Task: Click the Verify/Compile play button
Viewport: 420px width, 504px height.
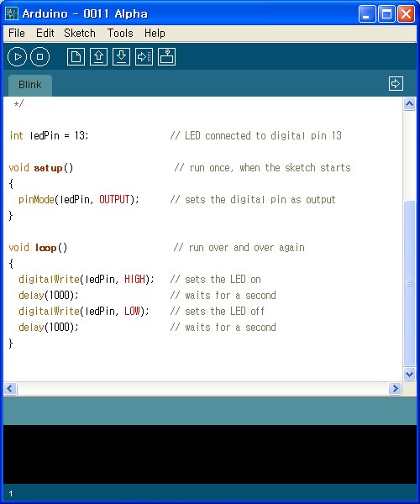Action: point(17,56)
